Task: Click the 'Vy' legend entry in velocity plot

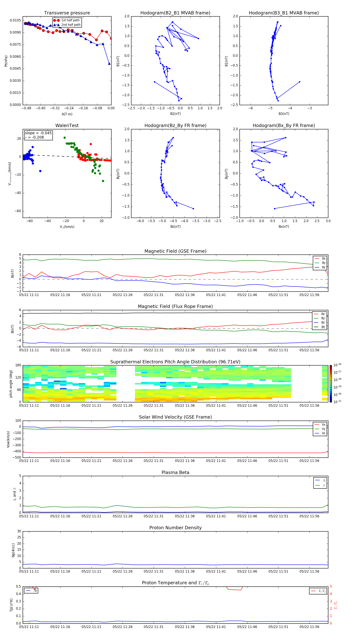Action: point(320,429)
